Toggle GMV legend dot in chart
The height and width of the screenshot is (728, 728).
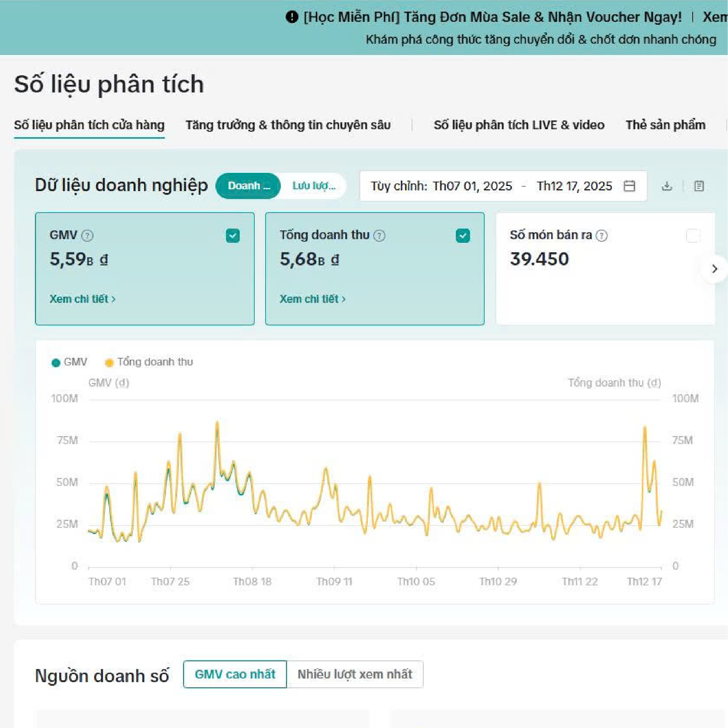coord(56,363)
